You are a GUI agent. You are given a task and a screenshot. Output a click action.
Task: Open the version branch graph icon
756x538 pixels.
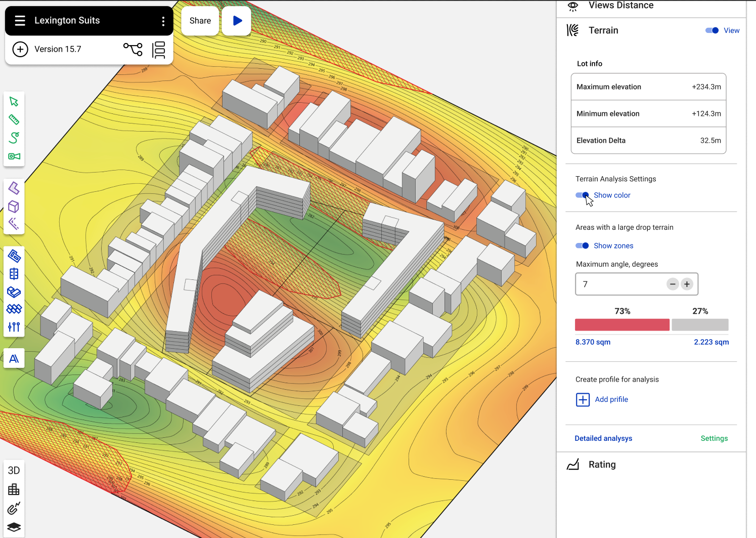coord(133,49)
